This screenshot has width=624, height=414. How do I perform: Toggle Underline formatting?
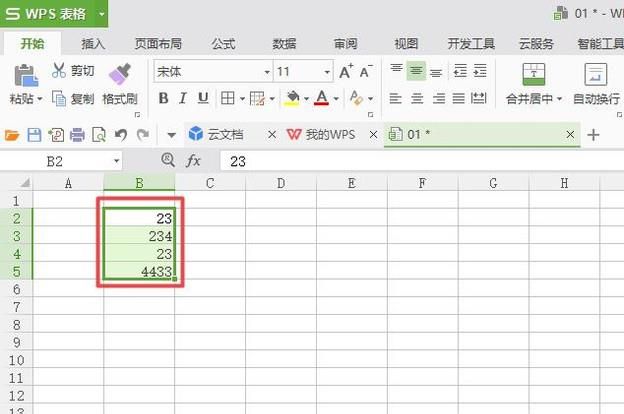point(203,98)
